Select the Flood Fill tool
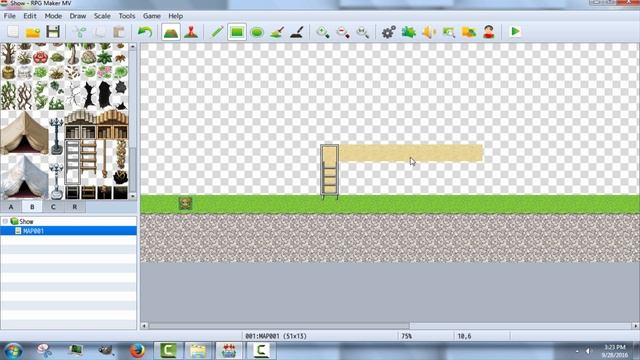 tap(277, 32)
